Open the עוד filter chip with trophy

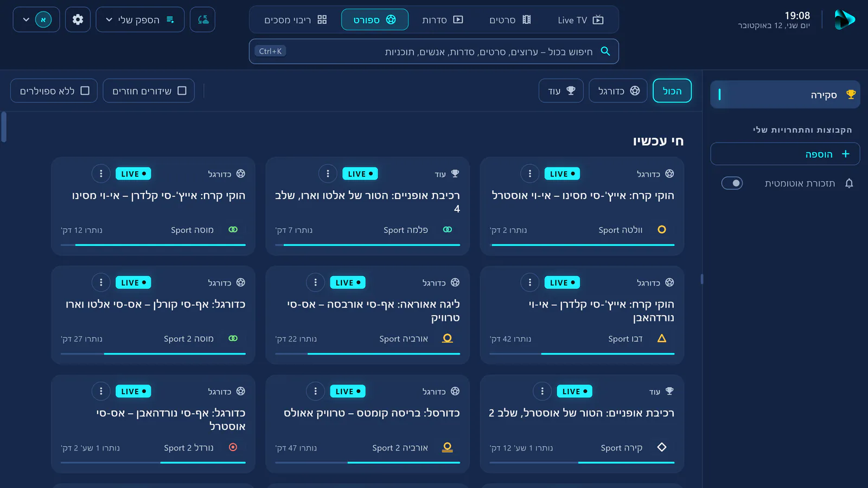(561, 91)
